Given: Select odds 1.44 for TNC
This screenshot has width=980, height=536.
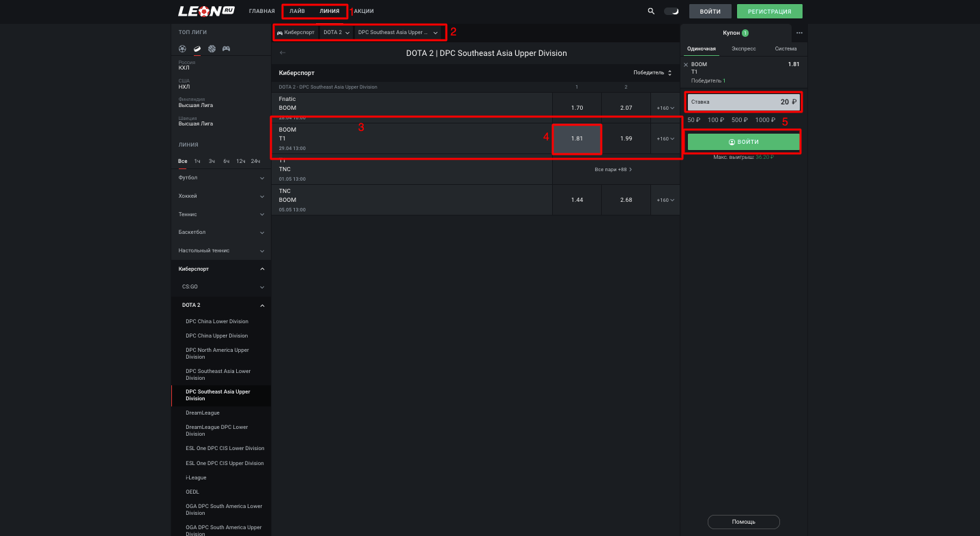Looking at the screenshot, I should 577,200.
